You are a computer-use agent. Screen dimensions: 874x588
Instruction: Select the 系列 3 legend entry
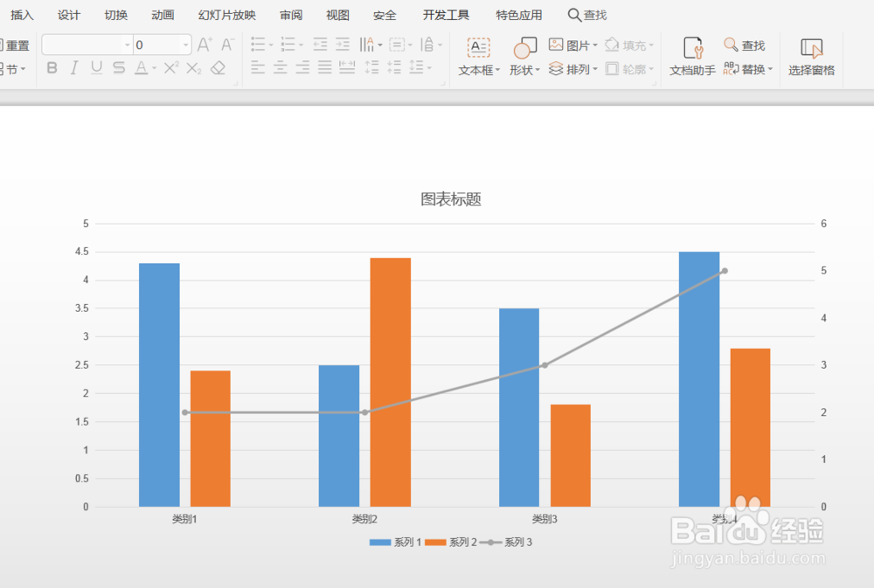[506, 543]
